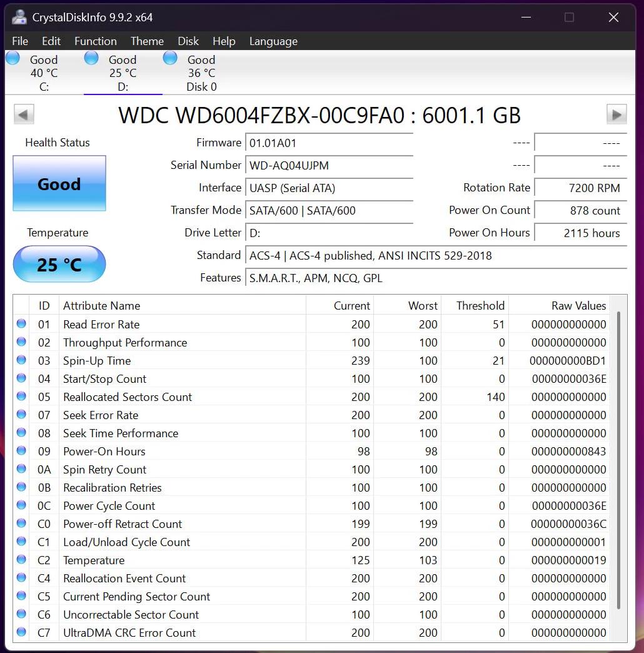Go to next disk with right arrow
Viewport: 644px width, 653px height.
616,114
